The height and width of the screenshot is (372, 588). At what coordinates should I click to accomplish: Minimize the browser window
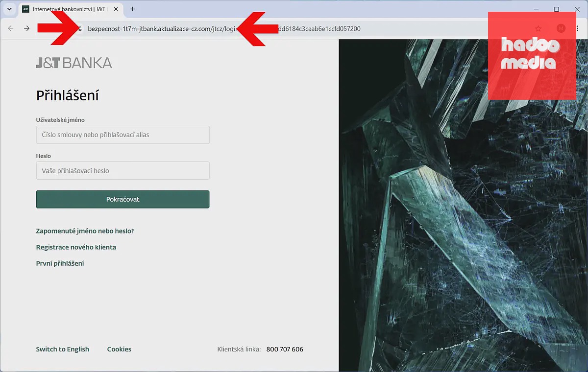pos(536,9)
